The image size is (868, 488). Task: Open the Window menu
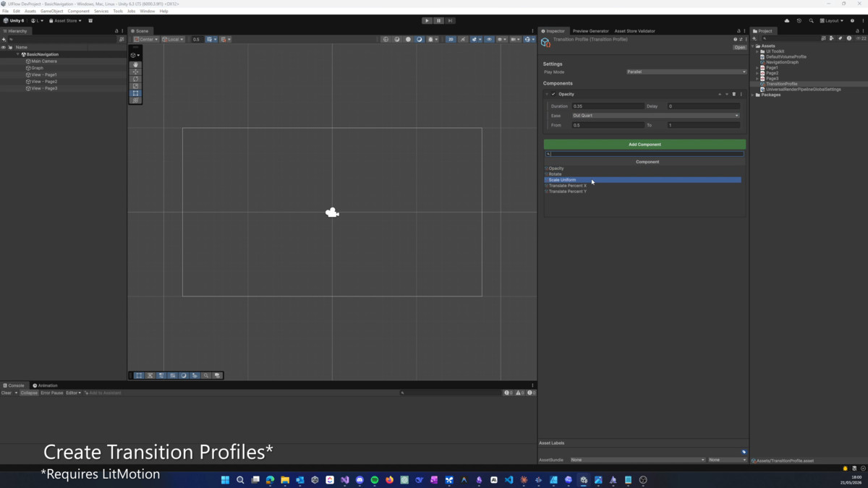pos(147,12)
